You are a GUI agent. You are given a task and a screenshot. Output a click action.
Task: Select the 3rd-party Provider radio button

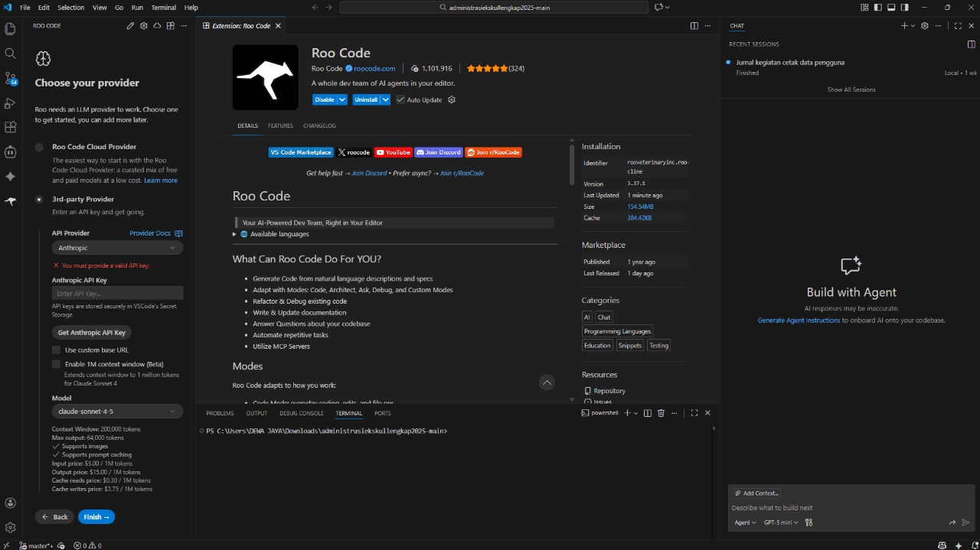coord(39,199)
